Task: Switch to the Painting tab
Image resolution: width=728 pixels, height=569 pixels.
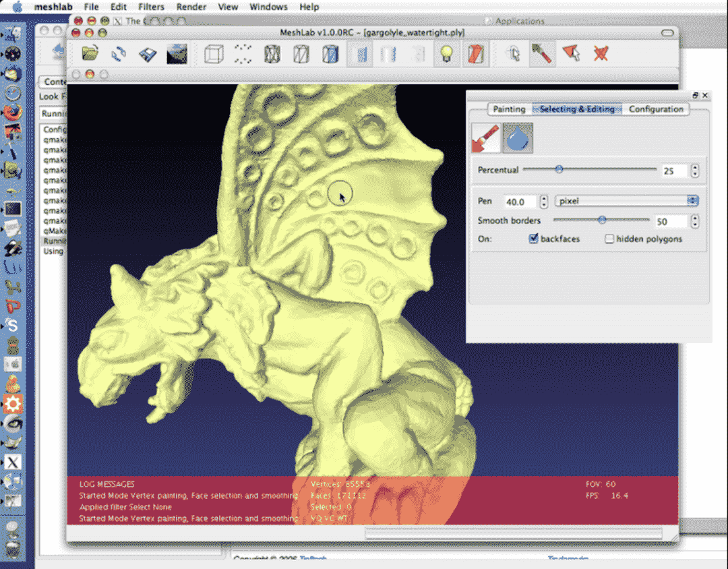Action: coord(509,109)
